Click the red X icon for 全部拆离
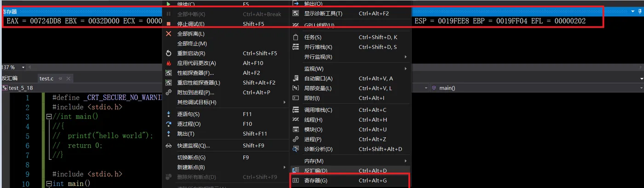This screenshot has width=644, height=188. point(168,34)
